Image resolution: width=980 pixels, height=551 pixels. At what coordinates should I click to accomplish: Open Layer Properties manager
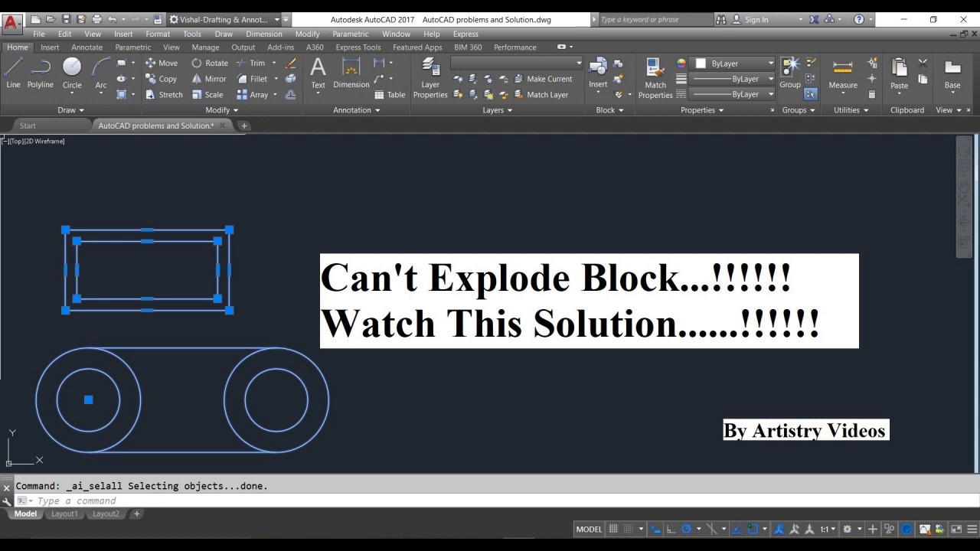tap(430, 78)
